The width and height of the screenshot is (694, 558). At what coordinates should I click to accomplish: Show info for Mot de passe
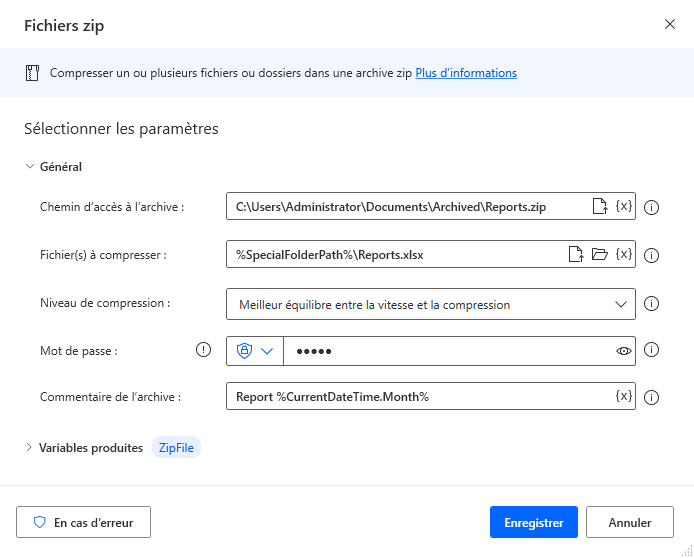coord(651,350)
